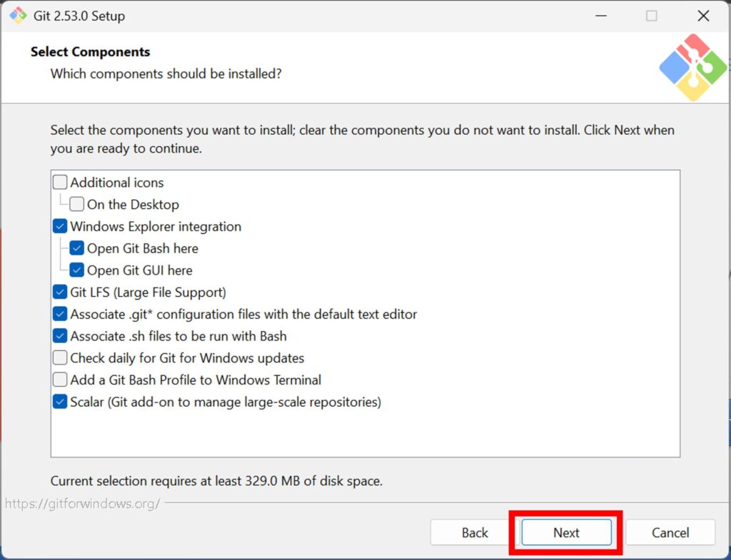Minimize the Git Setup window
Screen dimensions: 731x560
600,16
